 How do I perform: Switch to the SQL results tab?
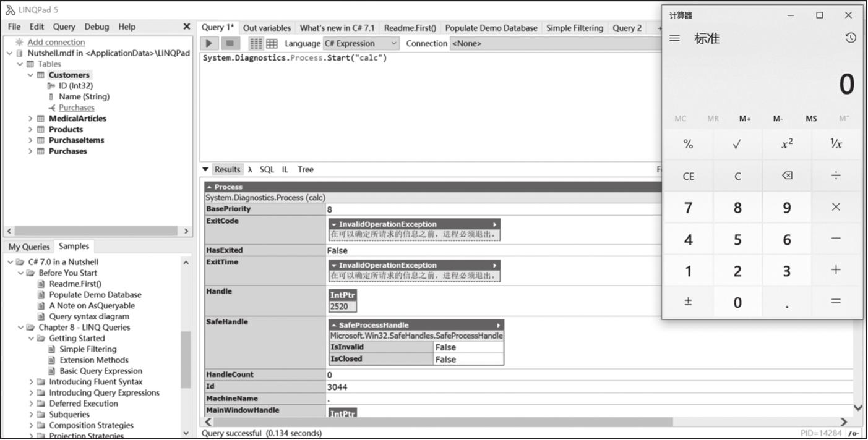point(267,169)
